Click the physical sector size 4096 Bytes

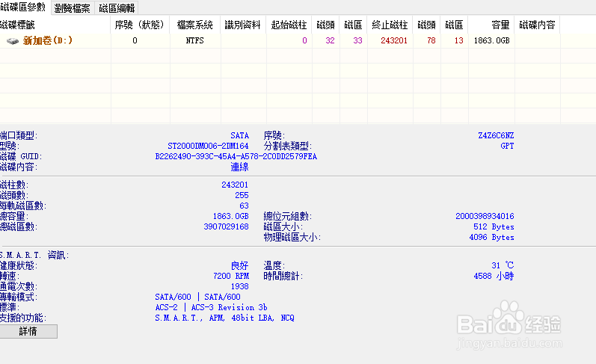click(491, 237)
